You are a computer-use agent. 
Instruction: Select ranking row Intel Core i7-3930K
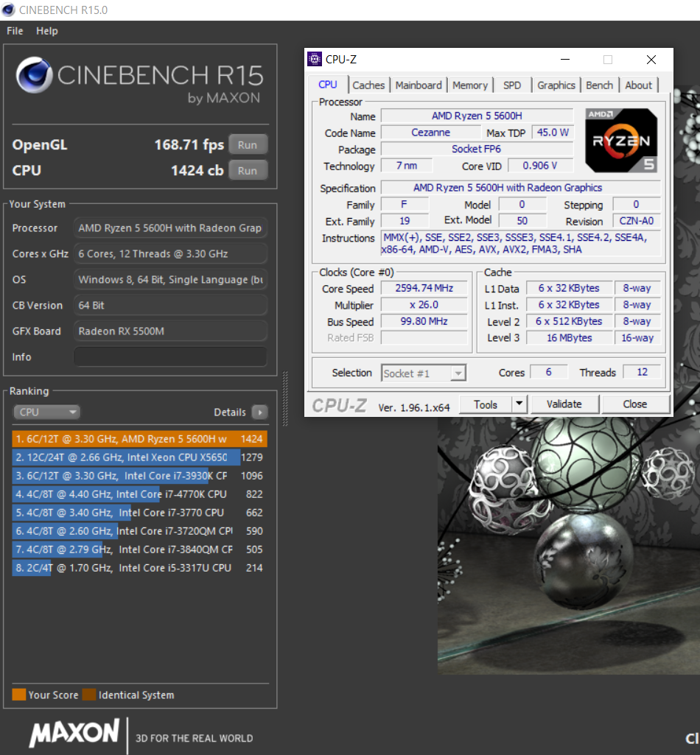click(140, 476)
